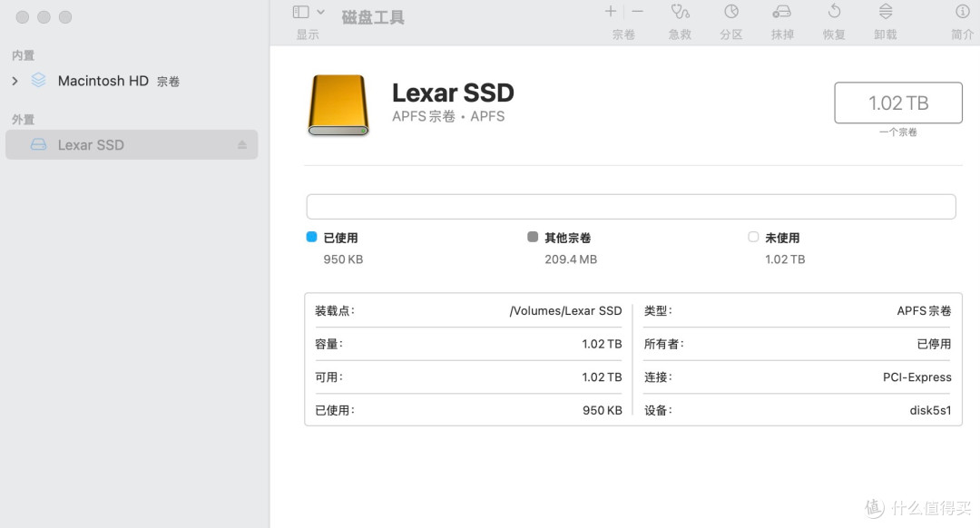Select Lexar SSD in the sidebar
Image resolution: width=980 pixels, height=528 pixels.
(132, 145)
